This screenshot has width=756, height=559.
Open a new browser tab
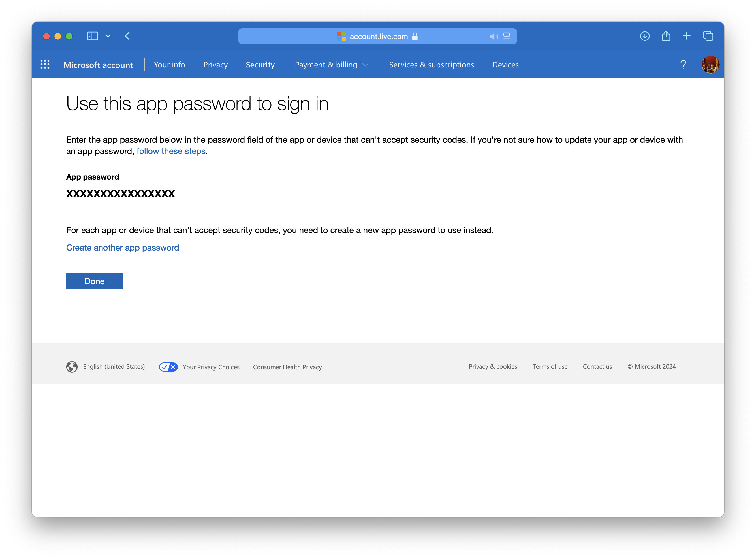coord(687,36)
